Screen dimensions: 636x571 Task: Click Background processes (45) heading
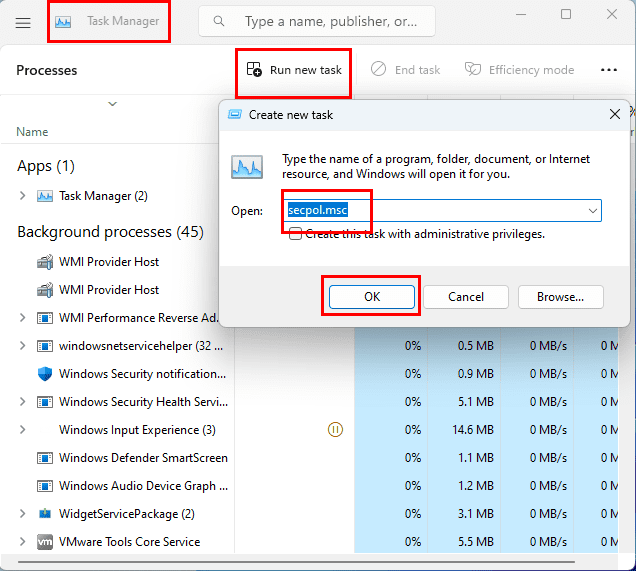(x=110, y=232)
